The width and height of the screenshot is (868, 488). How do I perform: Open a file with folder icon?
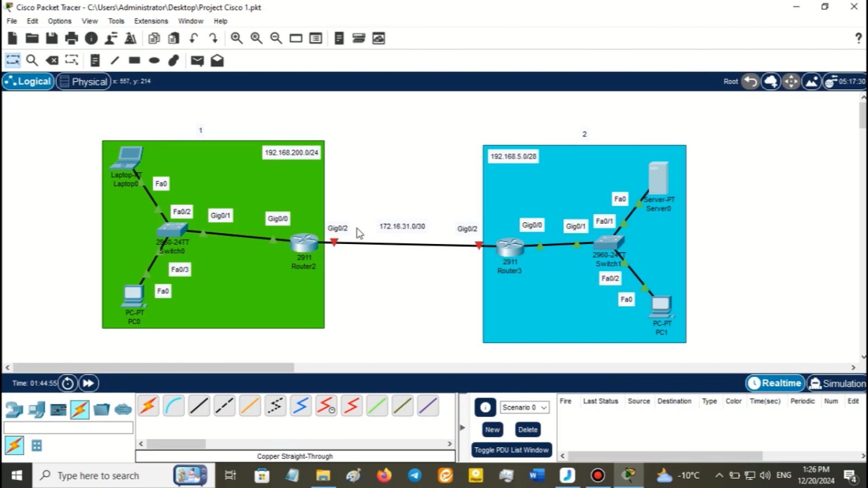[32, 38]
